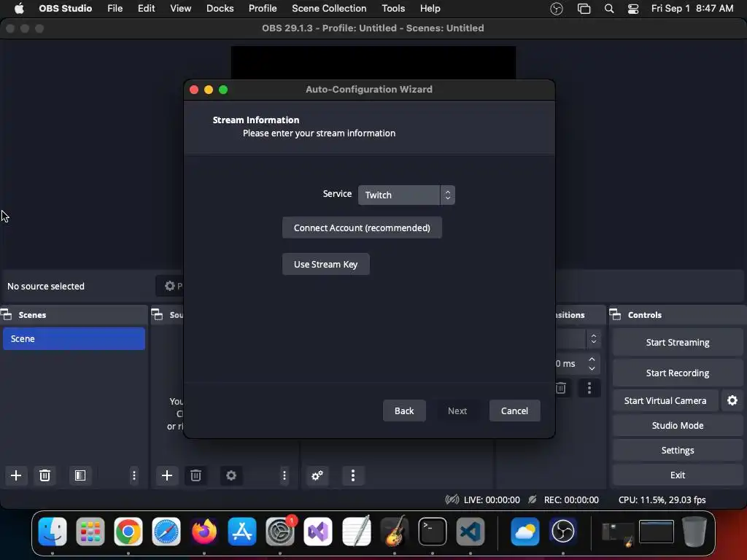Open Scenes panel three-dot menu

134,475
